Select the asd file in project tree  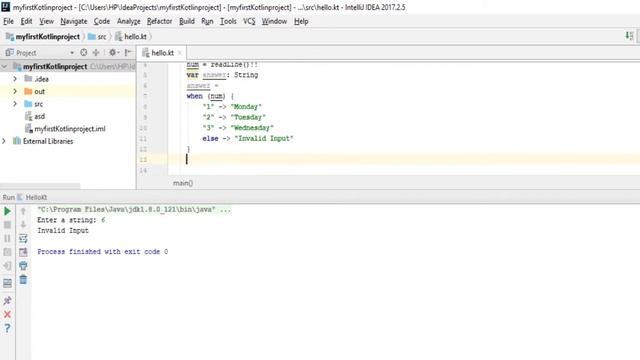click(35, 116)
